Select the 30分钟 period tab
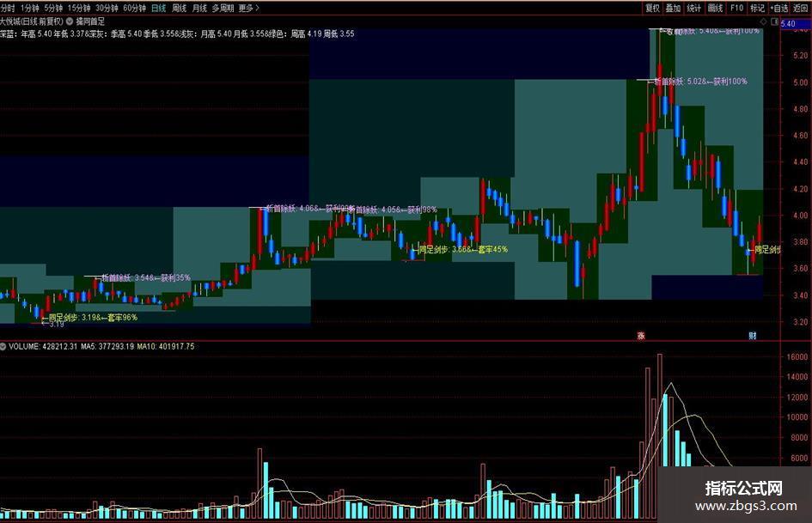This screenshot has height=523, width=812. (107, 8)
